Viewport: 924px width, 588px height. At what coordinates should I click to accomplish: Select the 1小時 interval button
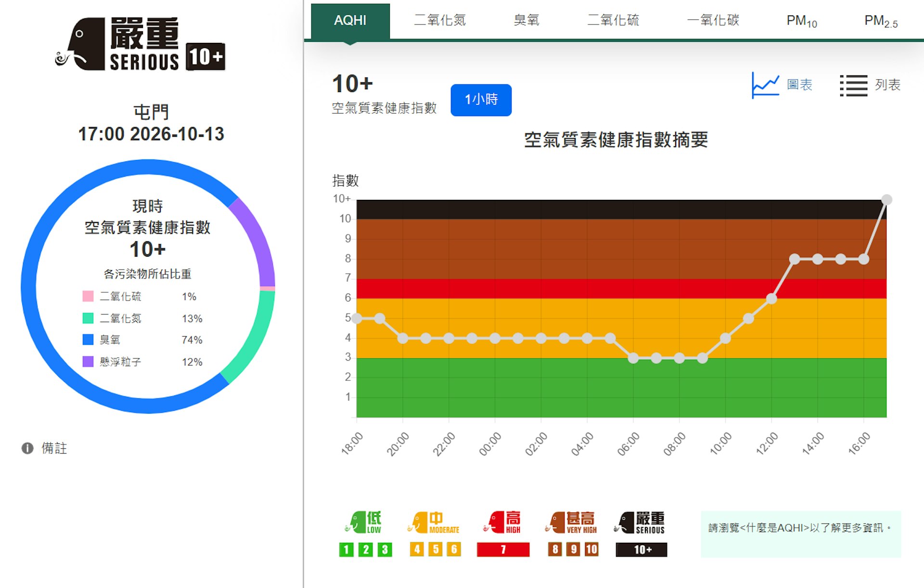click(481, 100)
